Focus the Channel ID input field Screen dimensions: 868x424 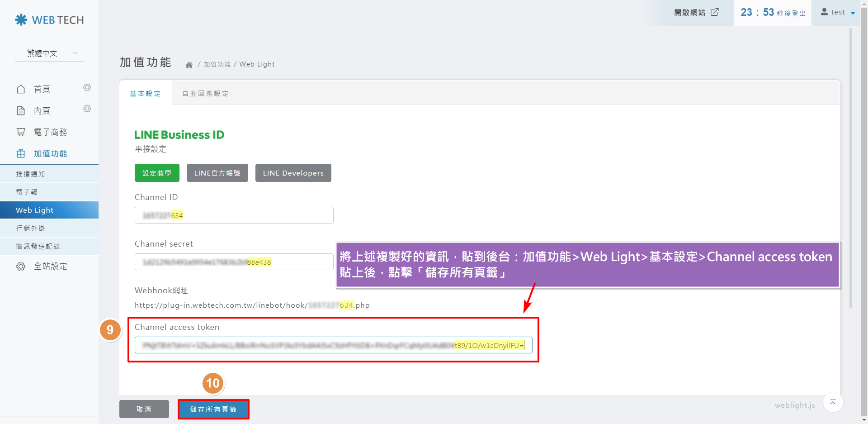(x=234, y=215)
